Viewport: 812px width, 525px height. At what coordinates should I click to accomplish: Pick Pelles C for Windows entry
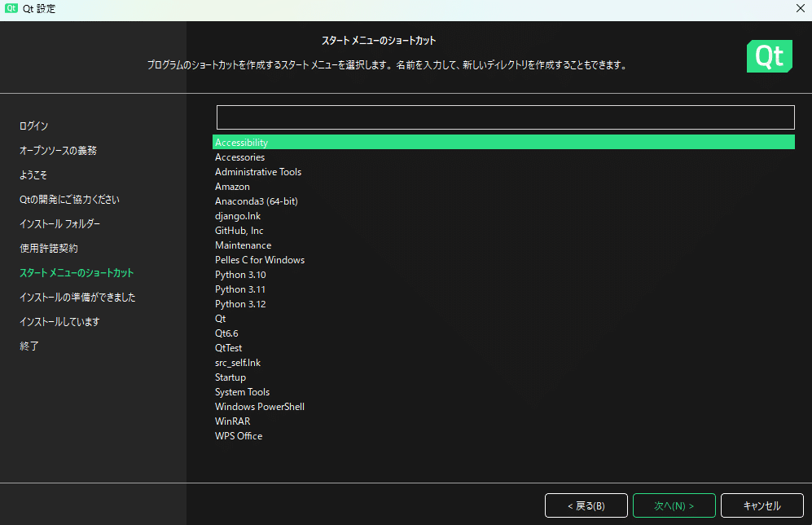pyautogui.click(x=503, y=260)
